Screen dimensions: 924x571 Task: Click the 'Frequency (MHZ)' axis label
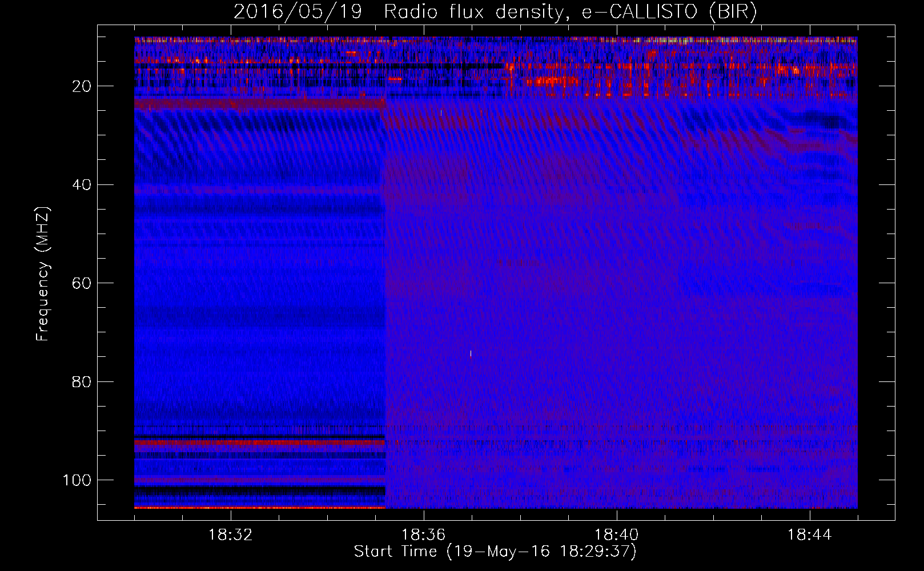click(43, 274)
